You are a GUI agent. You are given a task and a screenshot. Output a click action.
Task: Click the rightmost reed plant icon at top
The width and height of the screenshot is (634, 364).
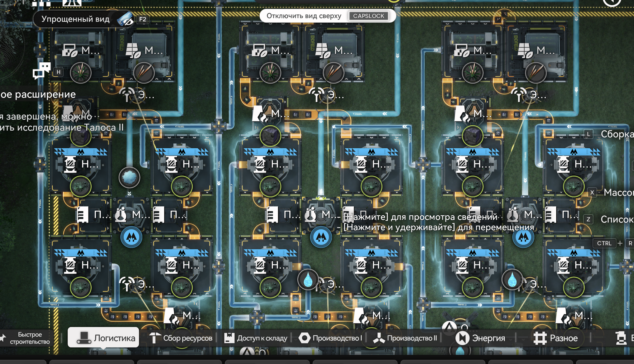point(536,73)
